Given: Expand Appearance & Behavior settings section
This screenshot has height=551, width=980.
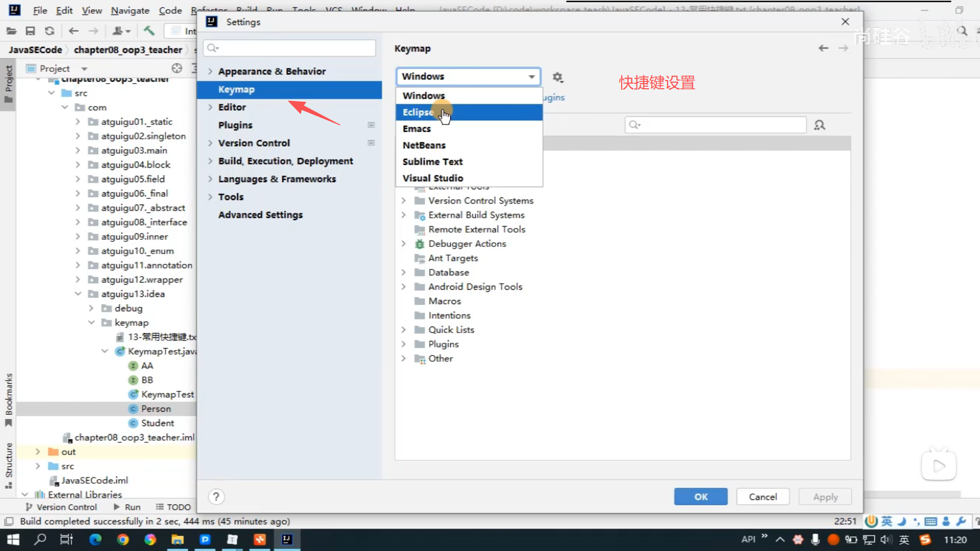Looking at the screenshot, I should (210, 71).
